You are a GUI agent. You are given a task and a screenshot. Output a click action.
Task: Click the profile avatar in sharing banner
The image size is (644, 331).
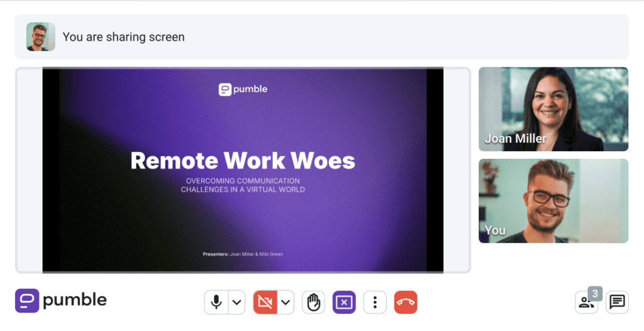point(41,37)
